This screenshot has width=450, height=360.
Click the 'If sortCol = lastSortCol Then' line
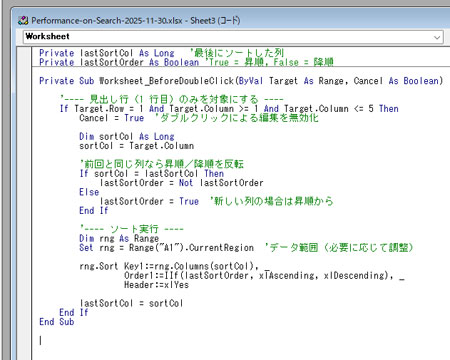coord(151,174)
